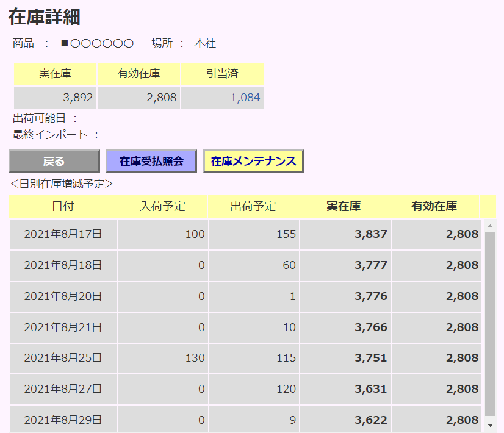Open 在庫メンテナンス inventory maintenance
This screenshot has width=504, height=433.
coord(254,161)
